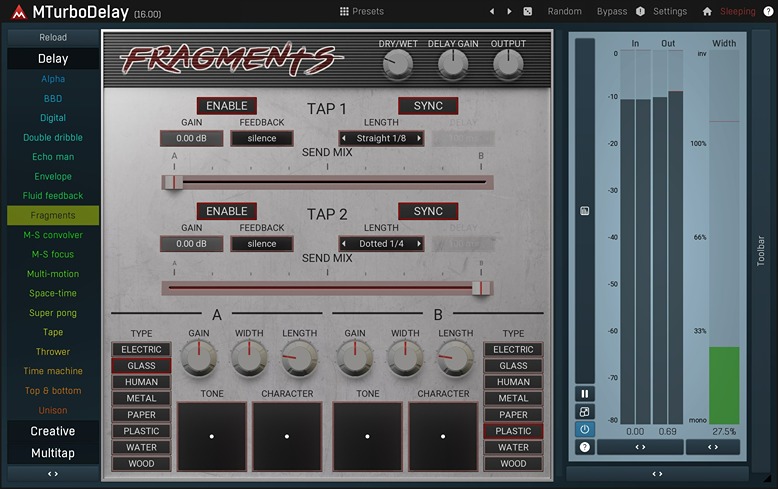The image size is (778, 489).
Task: Click the Random button
Action: click(x=565, y=11)
